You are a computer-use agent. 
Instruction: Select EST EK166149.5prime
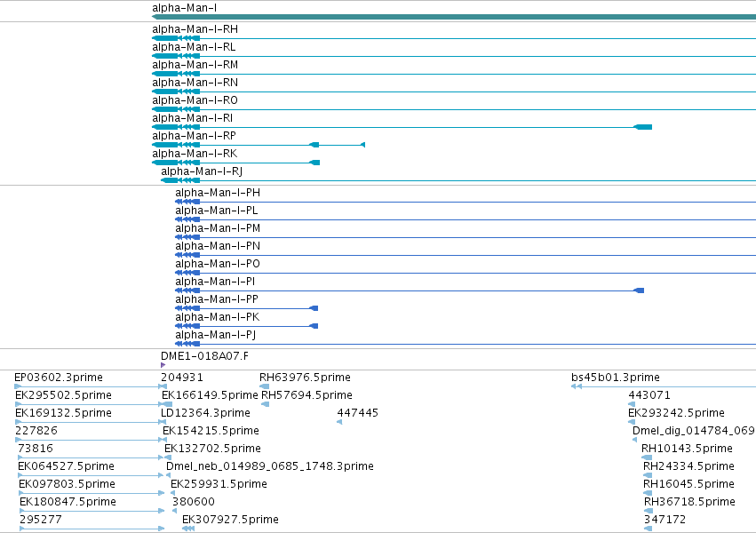click(210, 395)
